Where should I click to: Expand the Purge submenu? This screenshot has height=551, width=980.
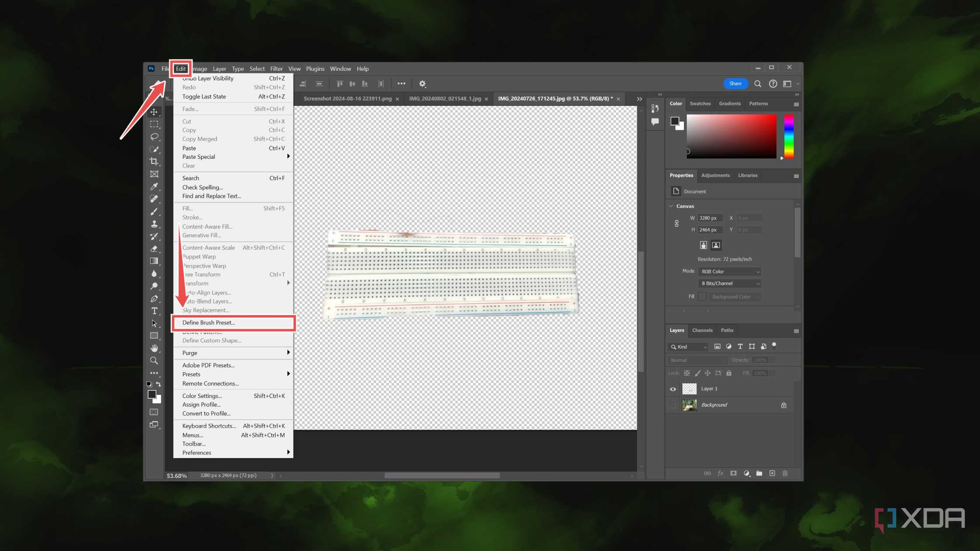click(233, 353)
